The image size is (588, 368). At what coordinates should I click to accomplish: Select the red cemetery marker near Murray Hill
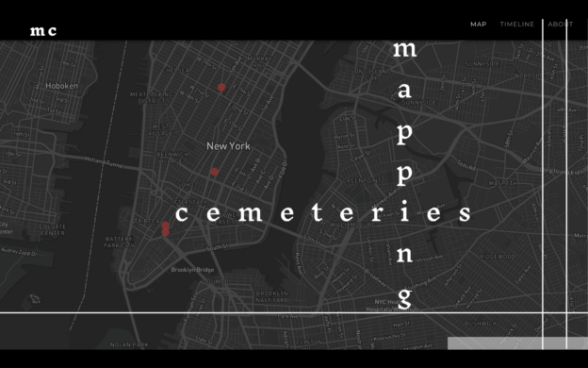tap(221, 88)
